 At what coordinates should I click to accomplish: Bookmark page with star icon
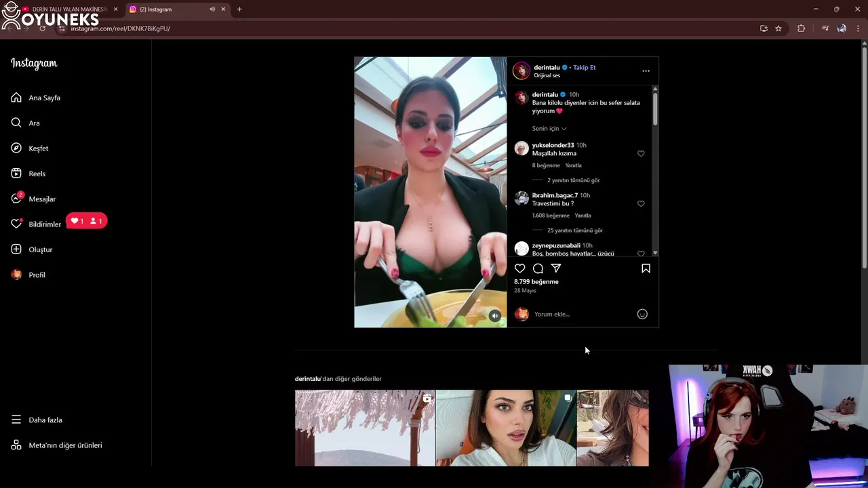tap(778, 28)
